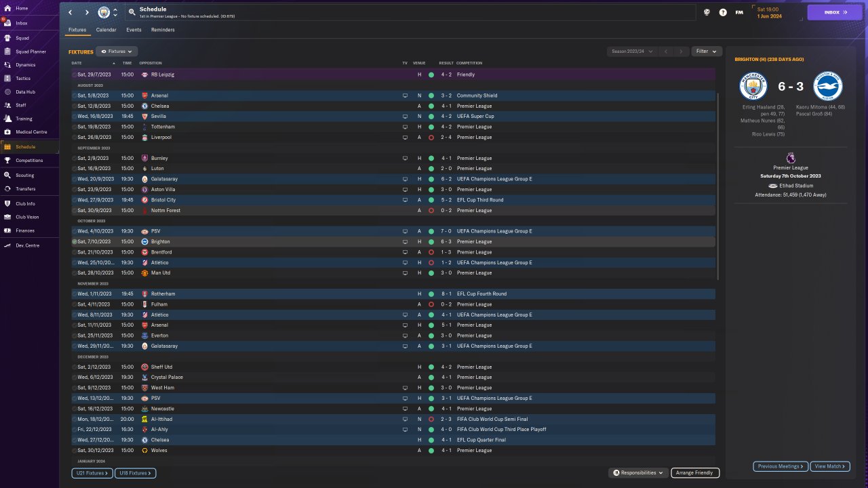Open the help question mark icon
Viewport: 868px width, 488px height.
(x=723, y=12)
